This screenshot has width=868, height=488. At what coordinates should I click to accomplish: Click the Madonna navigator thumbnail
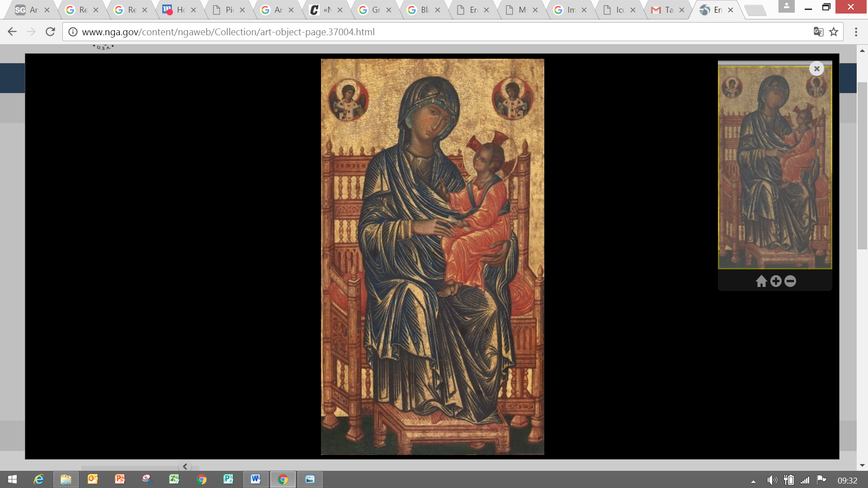pos(775,168)
